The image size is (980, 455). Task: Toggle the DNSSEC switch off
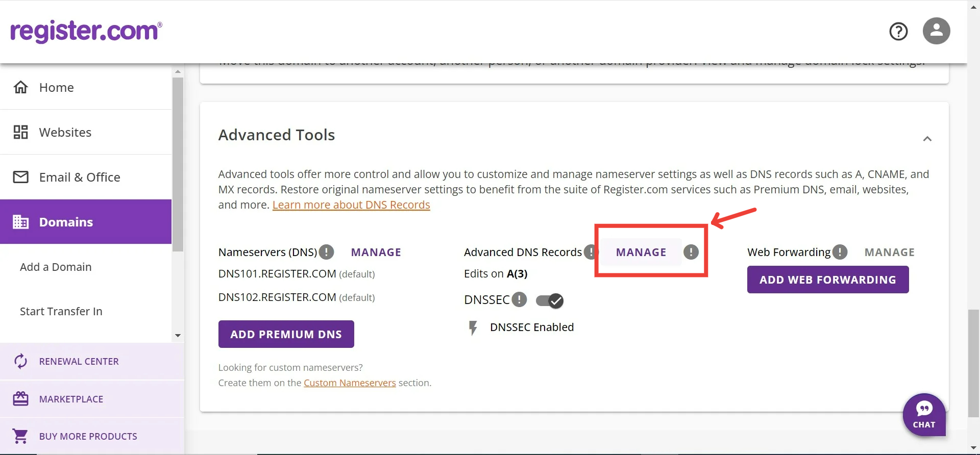(x=550, y=301)
